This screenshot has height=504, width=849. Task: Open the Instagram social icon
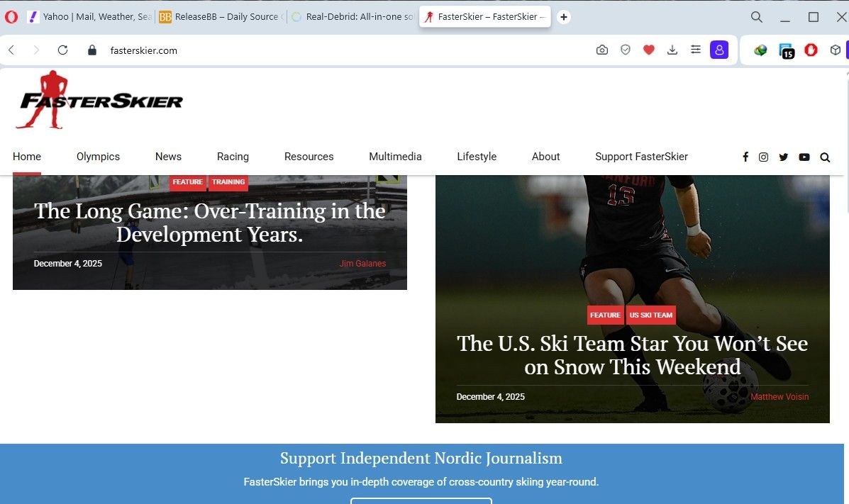(x=763, y=157)
